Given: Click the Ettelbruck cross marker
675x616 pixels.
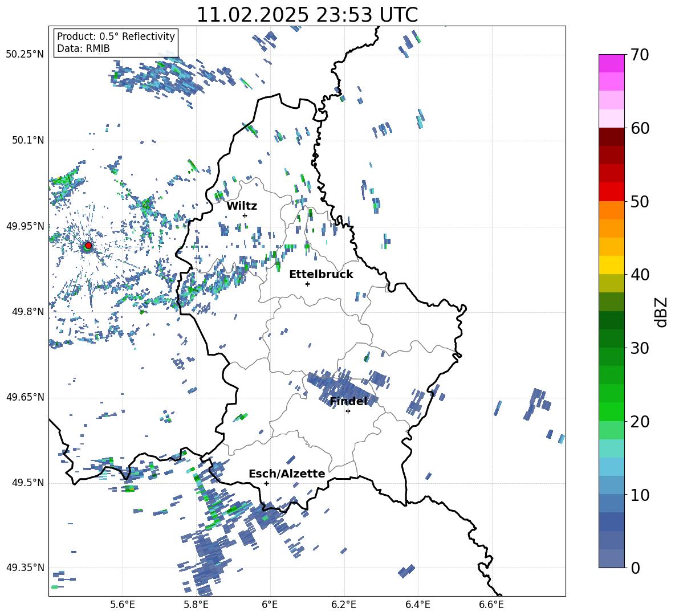Looking at the screenshot, I should [x=307, y=284].
